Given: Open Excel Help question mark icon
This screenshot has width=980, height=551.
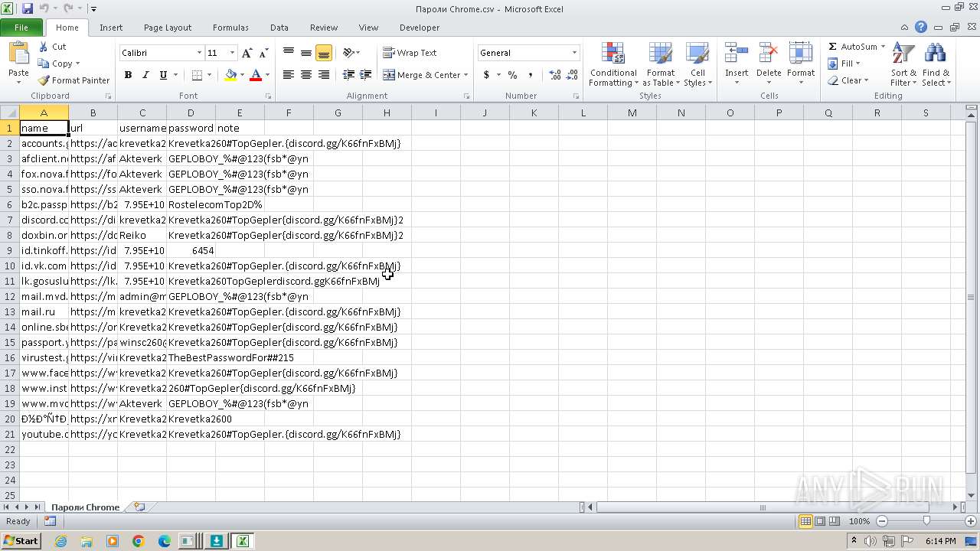Looking at the screenshot, I should pyautogui.click(x=921, y=28).
